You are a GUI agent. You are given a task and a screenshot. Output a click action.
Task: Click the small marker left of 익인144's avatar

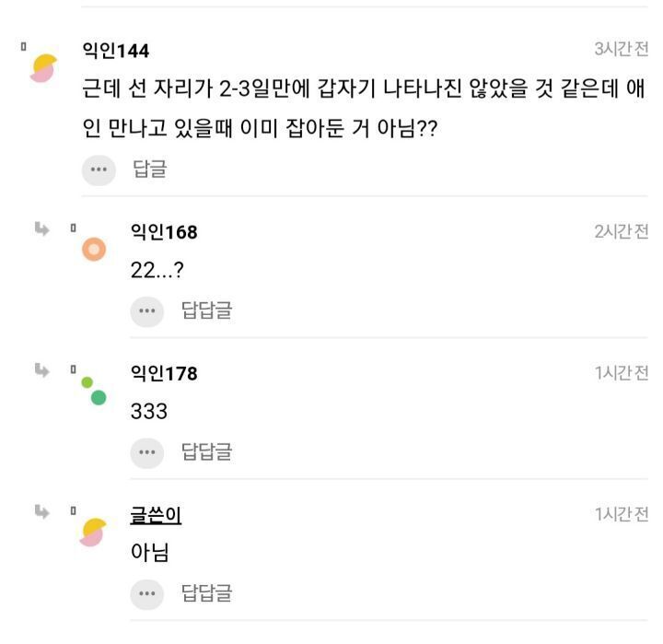tap(25, 44)
